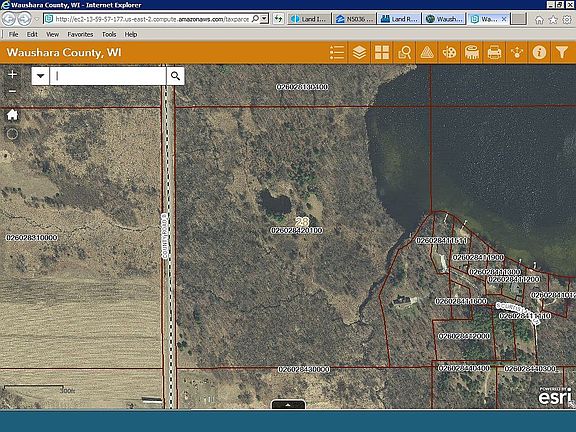576x432 pixels.
Task: Select parcel label 026028412000
Action: click(x=464, y=336)
